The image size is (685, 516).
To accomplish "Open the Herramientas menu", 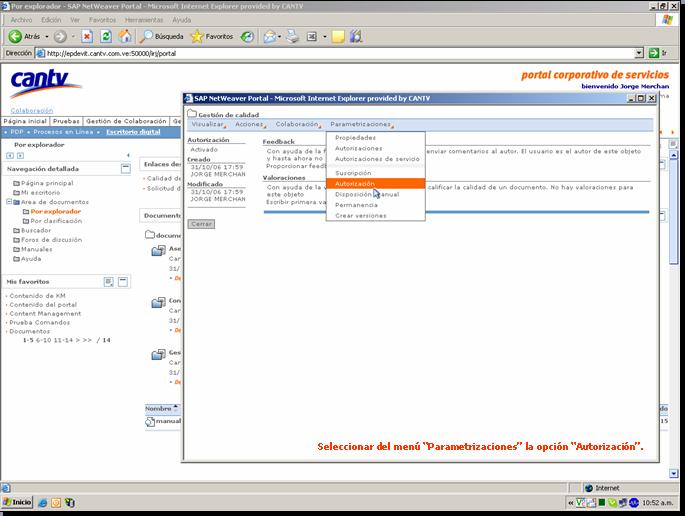I will point(144,20).
